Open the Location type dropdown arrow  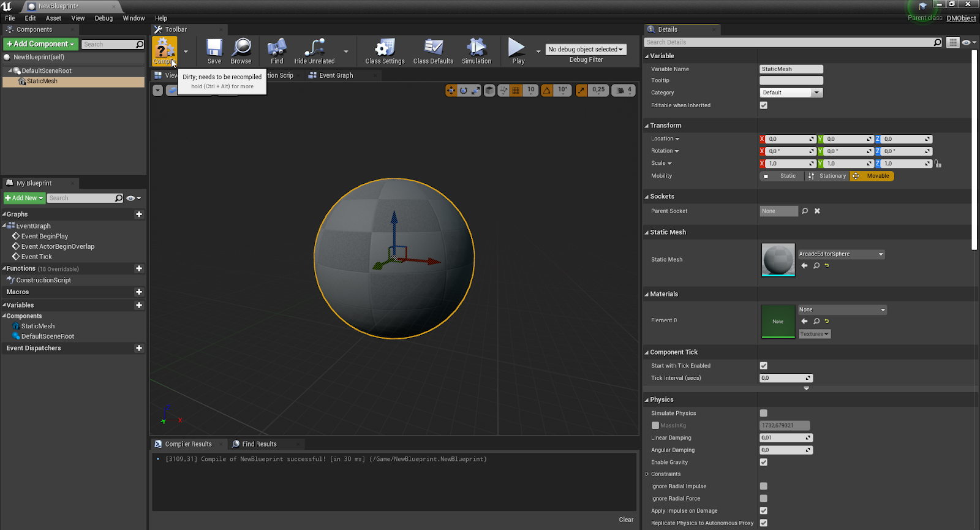[x=677, y=139]
